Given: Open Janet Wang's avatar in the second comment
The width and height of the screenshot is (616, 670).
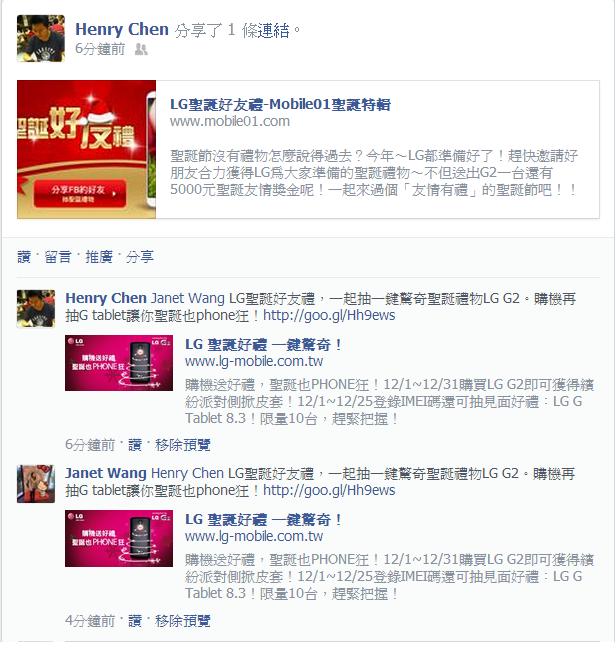Looking at the screenshot, I should pos(36,484).
